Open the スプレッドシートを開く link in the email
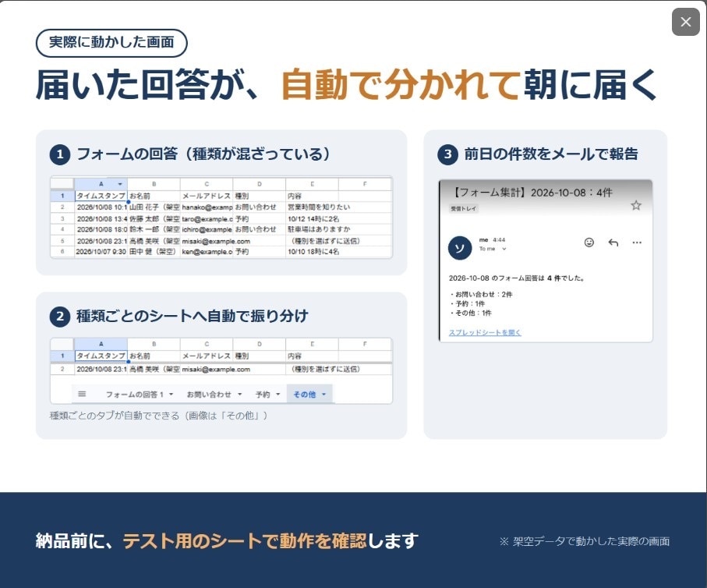 tap(485, 332)
